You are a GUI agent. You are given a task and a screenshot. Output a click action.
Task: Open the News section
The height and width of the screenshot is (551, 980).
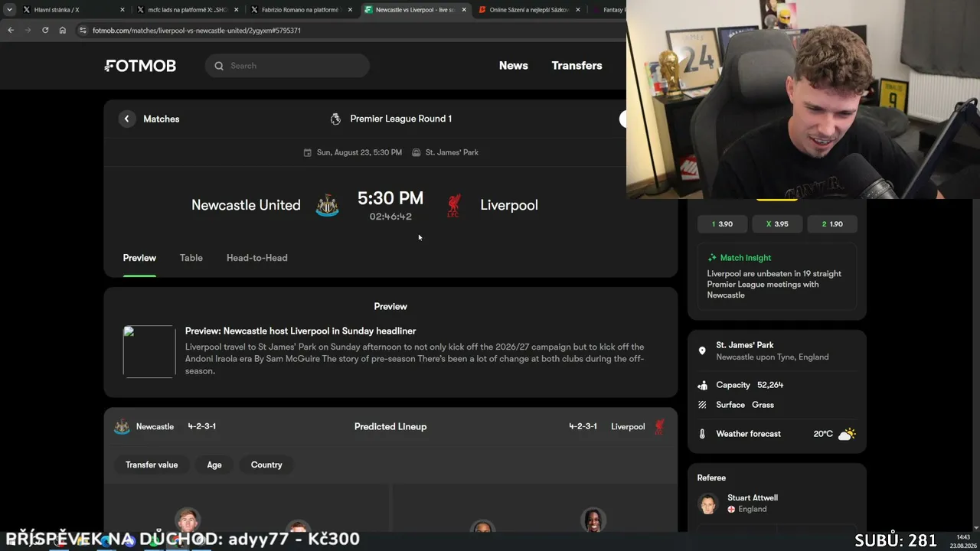click(x=514, y=66)
